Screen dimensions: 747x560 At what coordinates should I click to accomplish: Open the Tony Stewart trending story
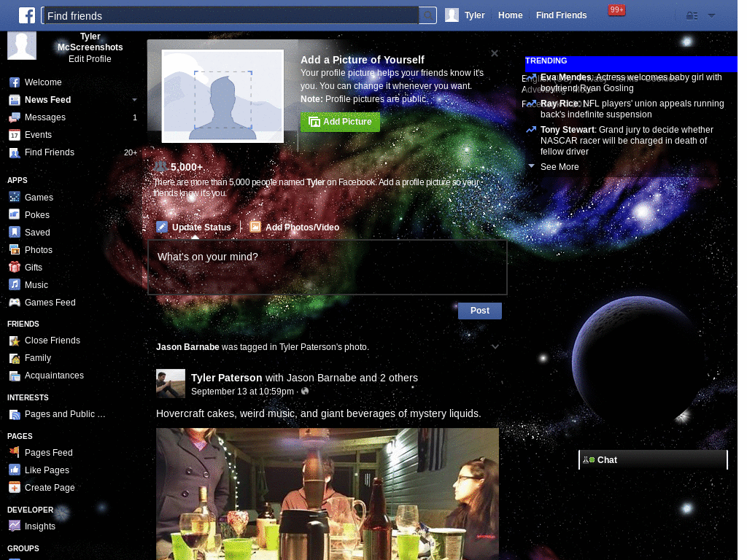tap(627, 141)
